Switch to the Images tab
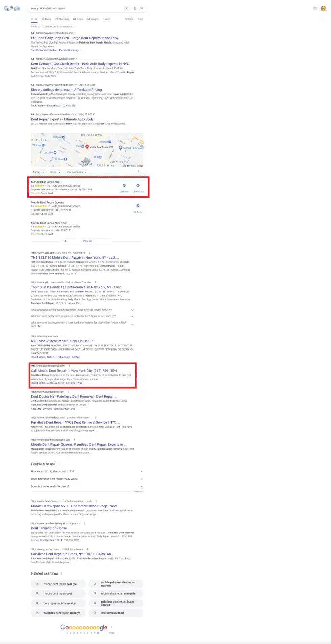This screenshot has width=331, height=644. (93, 19)
